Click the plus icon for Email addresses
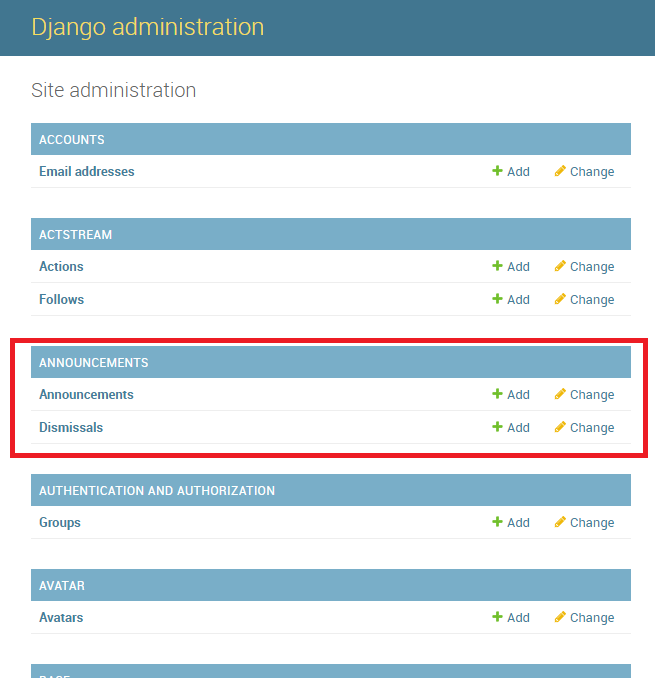 [x=497, y=171]
